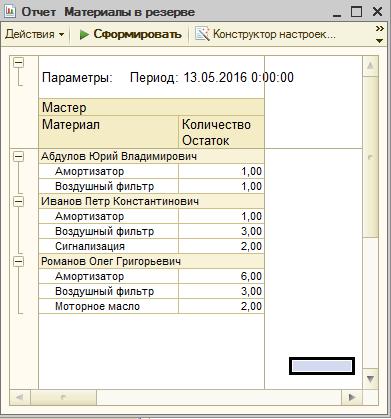Close the Материалы в резерве window
Viewport: 391px width, 419px height.
pos(377,12)
